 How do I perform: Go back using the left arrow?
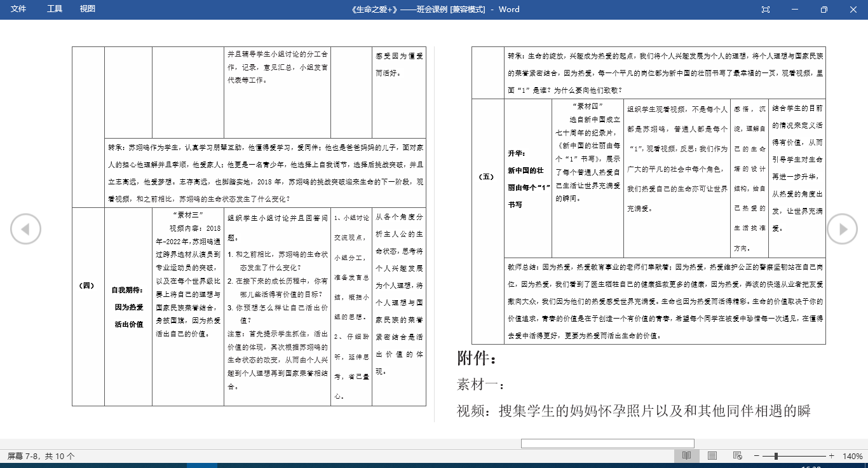tap(26, 229)
